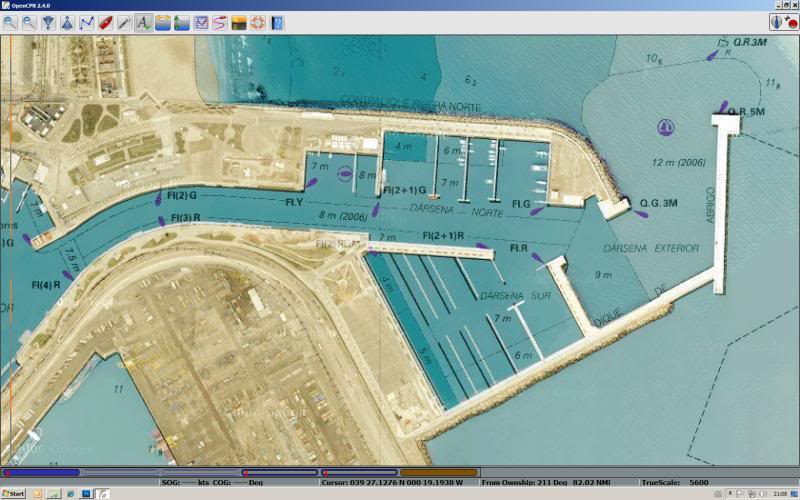This screenshot has width=800, height=500.
Task: Select the Scale Up chart icon
Action: [67, 22]
